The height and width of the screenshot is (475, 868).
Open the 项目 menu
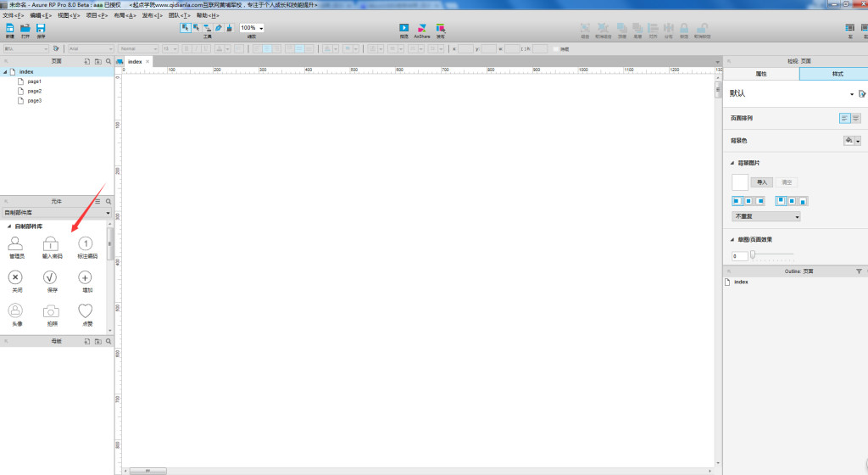pos(97,15)
